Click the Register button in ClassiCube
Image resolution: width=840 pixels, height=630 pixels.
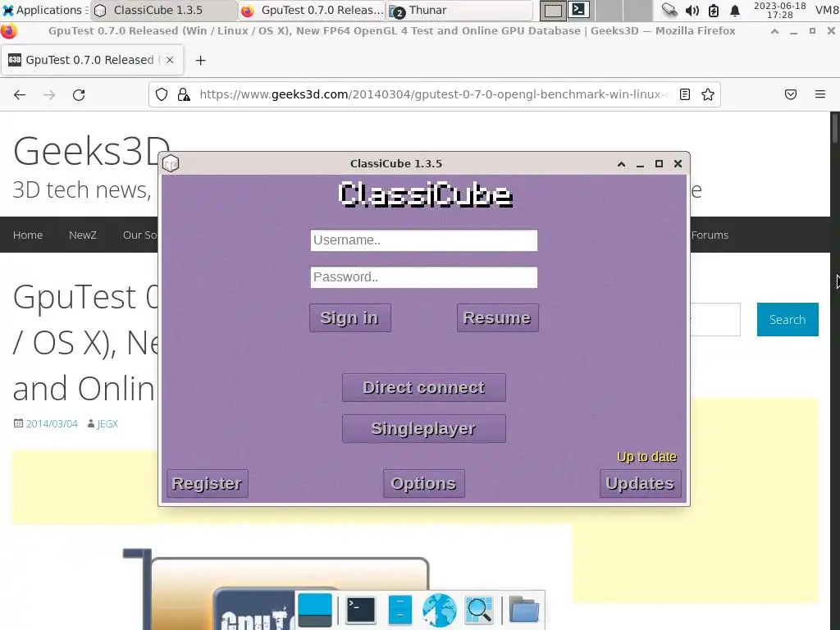click(208, 483)
